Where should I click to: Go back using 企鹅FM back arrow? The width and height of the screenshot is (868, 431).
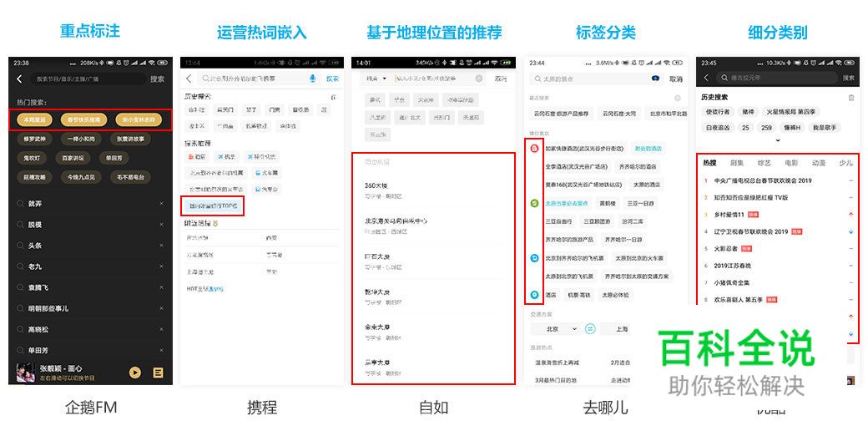pyautogui.click(x=20, y=79)
